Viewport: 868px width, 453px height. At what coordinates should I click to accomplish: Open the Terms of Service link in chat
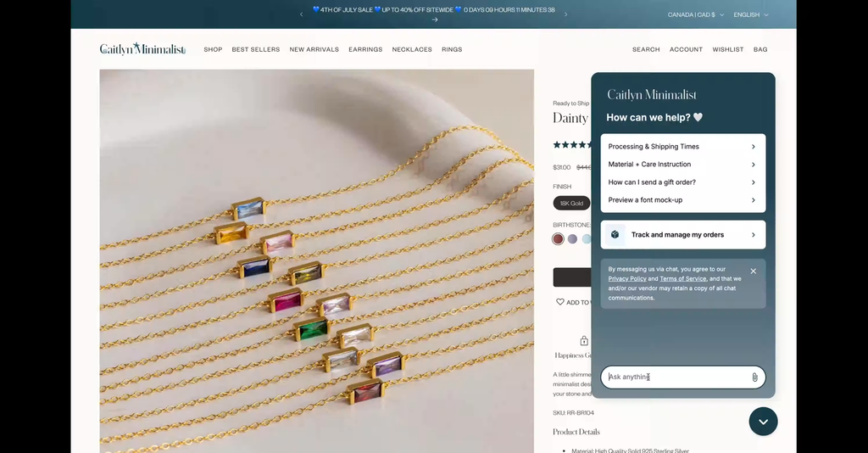tap(682, 278)
